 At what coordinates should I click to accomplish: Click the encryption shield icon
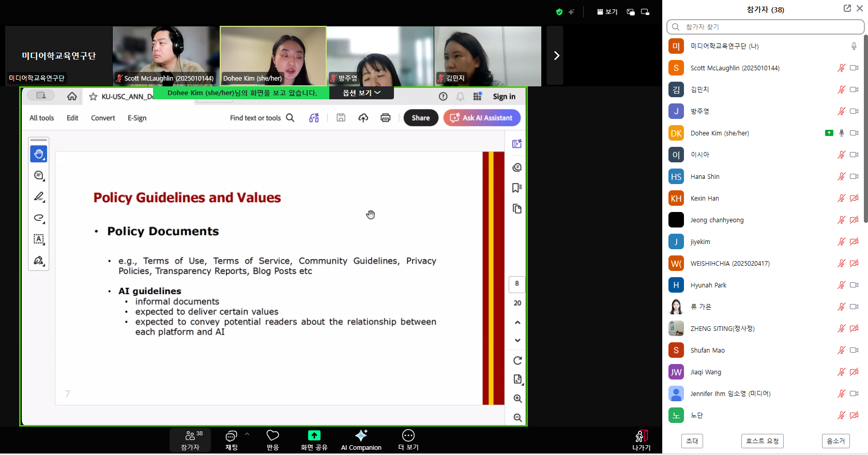(559, 12)
